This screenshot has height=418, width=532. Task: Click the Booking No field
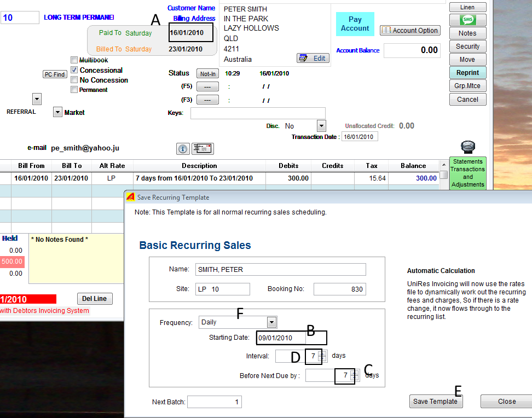pyautogui.click(x=340, y=289)
